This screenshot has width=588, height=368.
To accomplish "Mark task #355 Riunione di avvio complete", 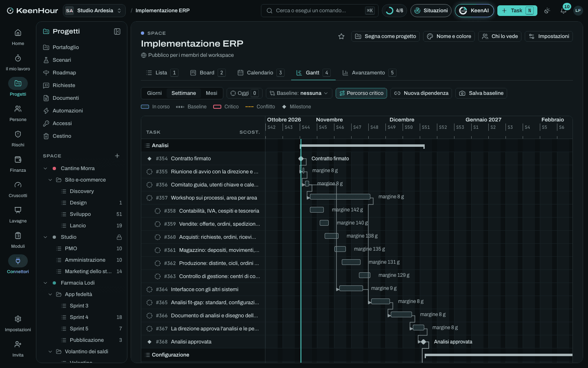I will coord(149,172).
